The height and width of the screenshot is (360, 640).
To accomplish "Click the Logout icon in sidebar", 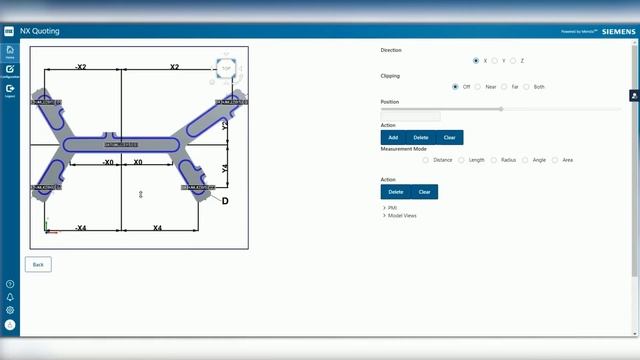I will click(x=10, y=91).
